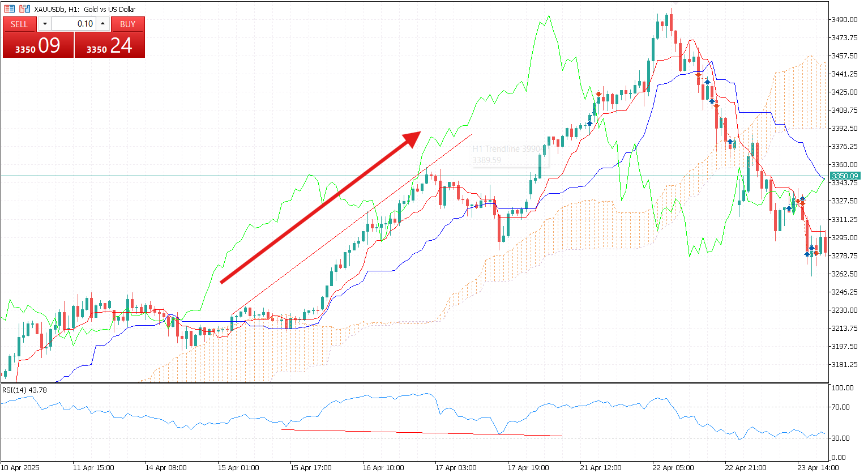Click the 22 Apr 05:00 time axis label
This screenshot has height=473, width=868.
pyautogui.click(x=673, y=468)
